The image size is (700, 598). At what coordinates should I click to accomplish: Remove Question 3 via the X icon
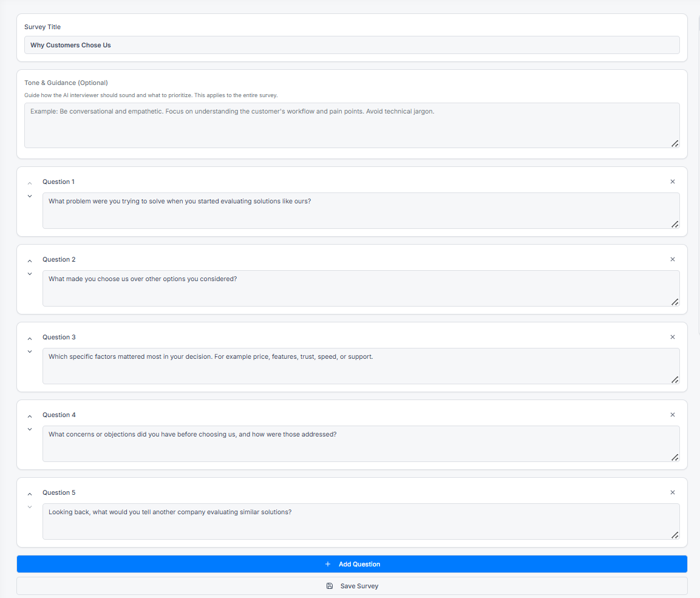672,337
